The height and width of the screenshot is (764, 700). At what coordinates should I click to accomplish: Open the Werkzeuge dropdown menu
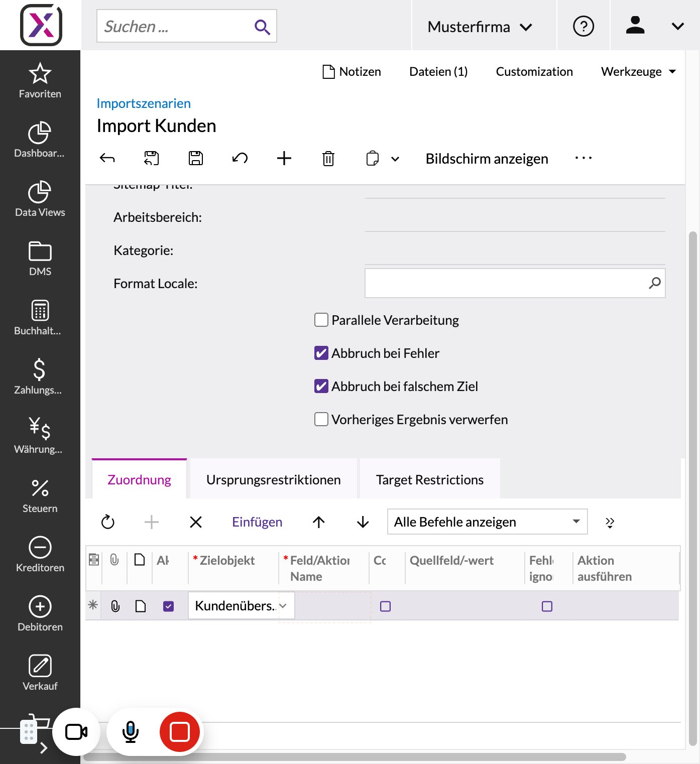pyautogui.click(x=639, y=72)
